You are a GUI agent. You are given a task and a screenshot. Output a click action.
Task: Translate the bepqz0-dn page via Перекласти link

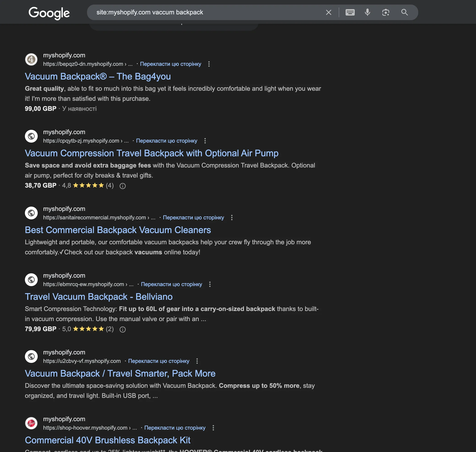pos(170,64)
